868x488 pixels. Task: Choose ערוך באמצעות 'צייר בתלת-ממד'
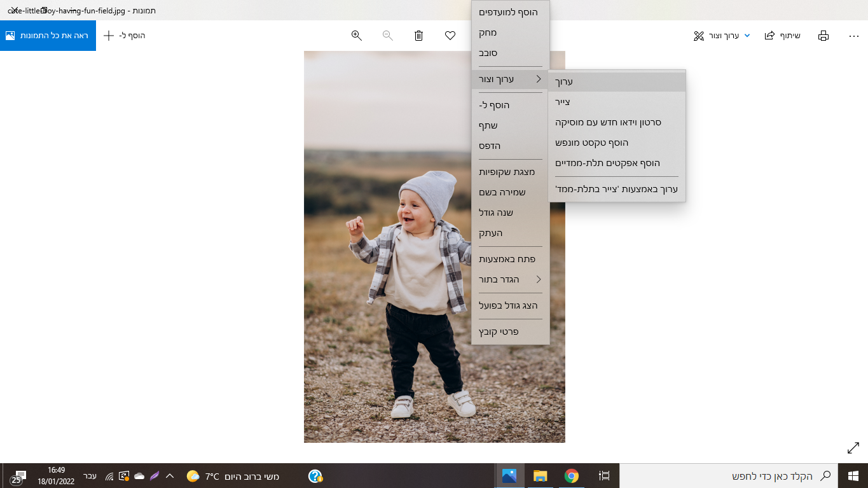coord(617,190)
